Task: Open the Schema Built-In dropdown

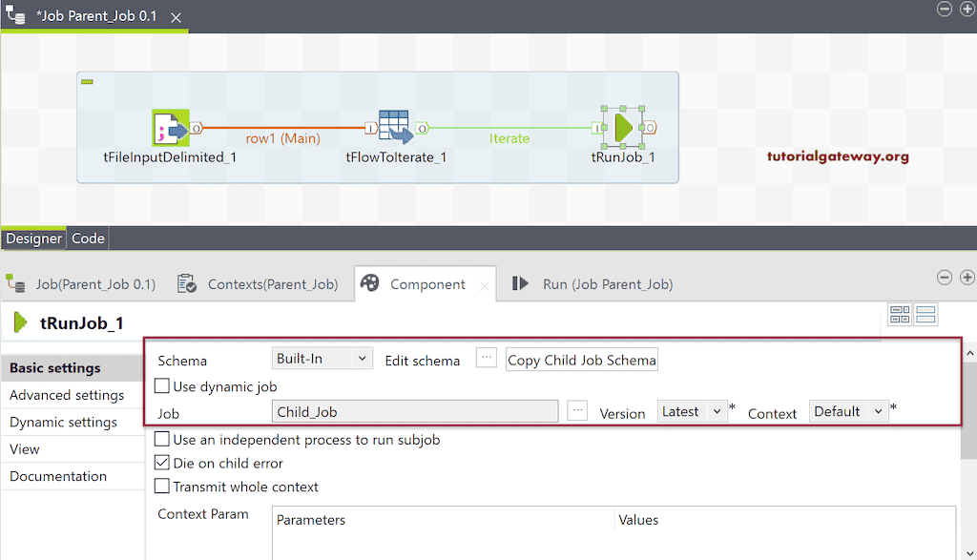Action: click(x=322, y=358)
